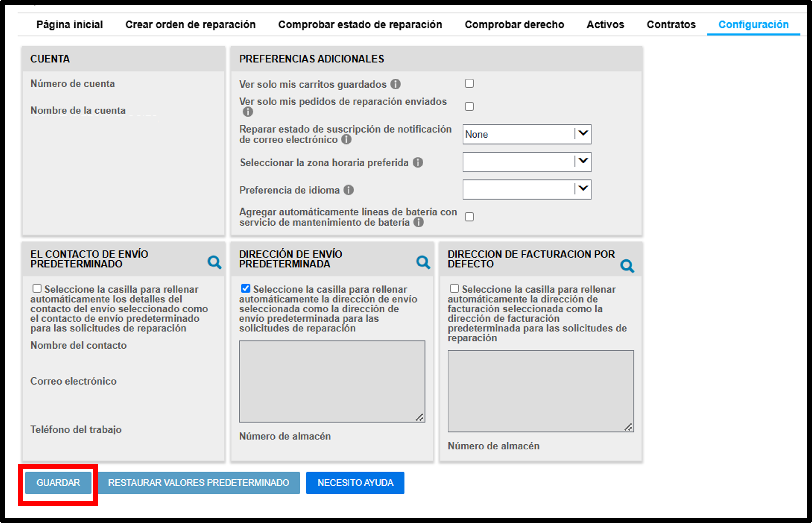The width and height of the screenshot is (812, 523).
Task: Click the GUARDAR button
Action: pos(58,483)
